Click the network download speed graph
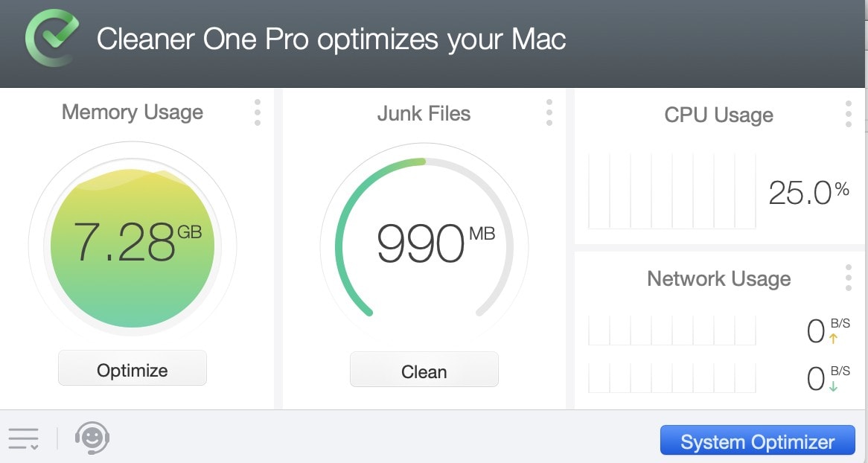868x463 pixels. [671, 378]
